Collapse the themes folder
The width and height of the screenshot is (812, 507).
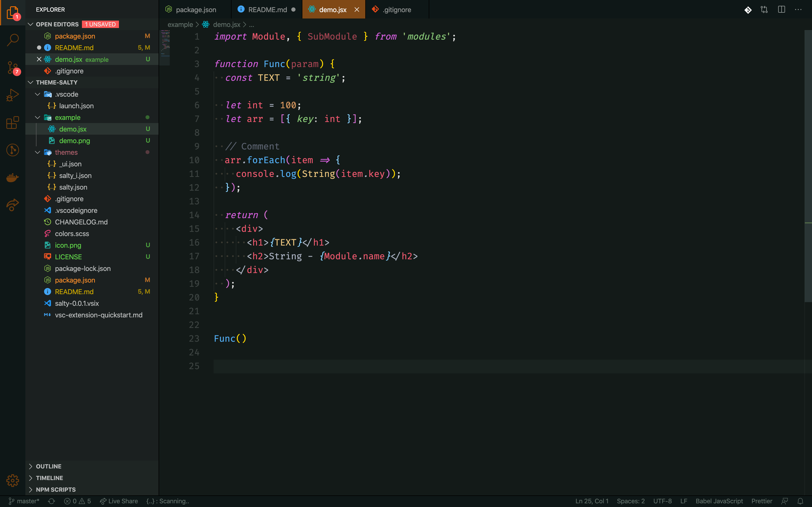click(38, 152)
